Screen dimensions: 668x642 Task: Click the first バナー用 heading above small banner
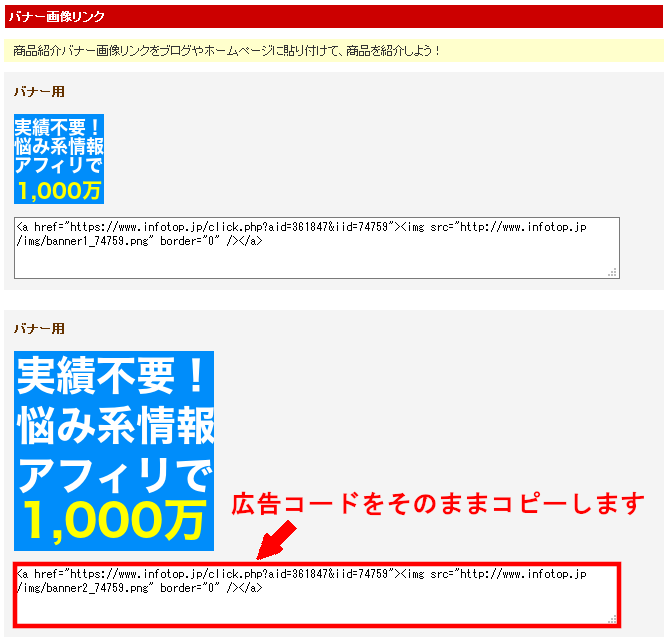click(x=39, y=92)
